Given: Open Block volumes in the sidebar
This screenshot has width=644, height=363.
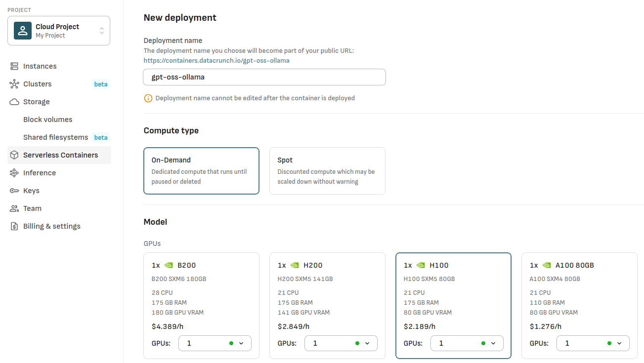Looking at the screenshot, I should coord(47,120).
